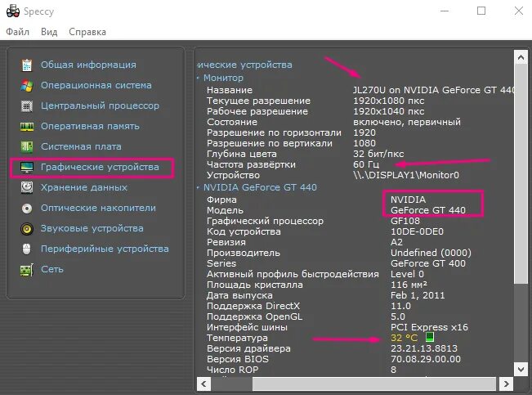Click the Оперативная память RAM stick icon
This screenshot has height=395, width=532.
(27, 127)
